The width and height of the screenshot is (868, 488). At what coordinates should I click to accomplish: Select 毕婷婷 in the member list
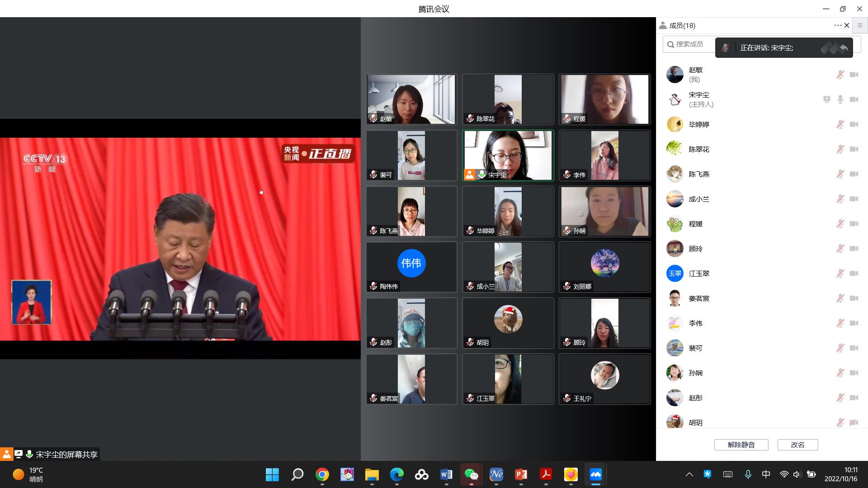coord(699,124)
